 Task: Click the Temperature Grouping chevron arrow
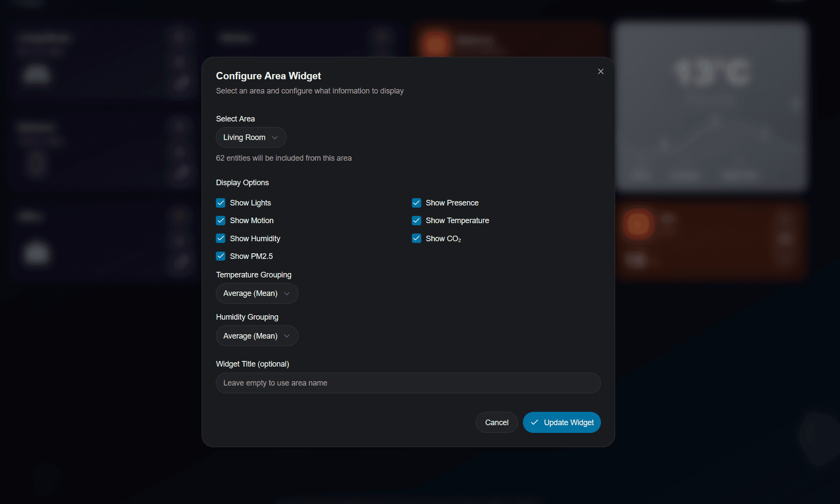pyautogui.click(x=287, y=293)
